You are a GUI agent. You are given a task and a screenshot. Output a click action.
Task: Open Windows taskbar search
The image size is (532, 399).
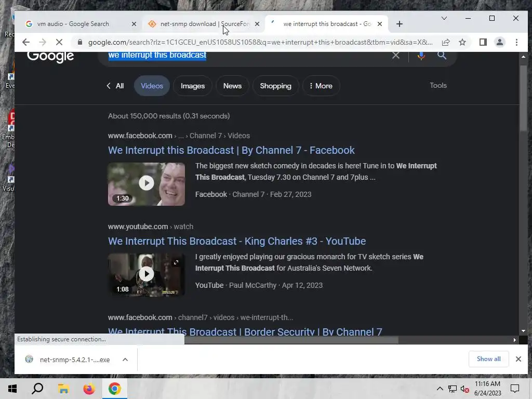tap(37, 389)
